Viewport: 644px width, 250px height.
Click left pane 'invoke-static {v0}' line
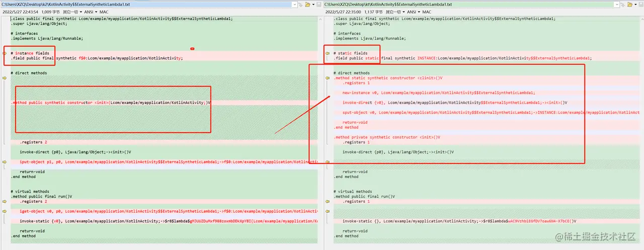coord(169,221)
